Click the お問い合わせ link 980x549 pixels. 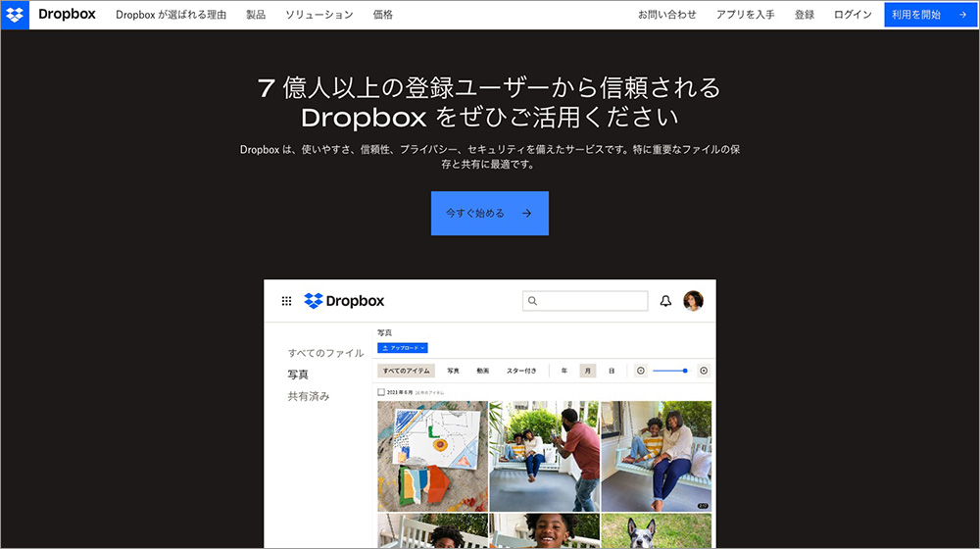tap(666, 15)
